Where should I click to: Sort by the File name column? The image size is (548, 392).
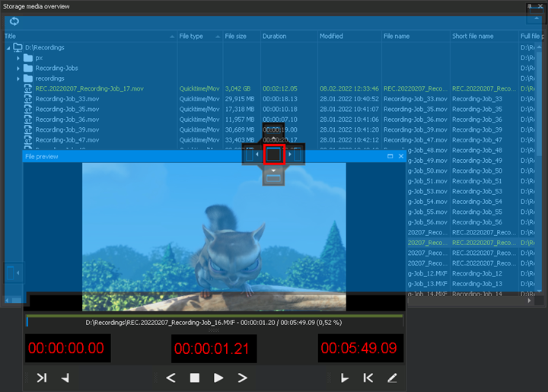point(416,36)
